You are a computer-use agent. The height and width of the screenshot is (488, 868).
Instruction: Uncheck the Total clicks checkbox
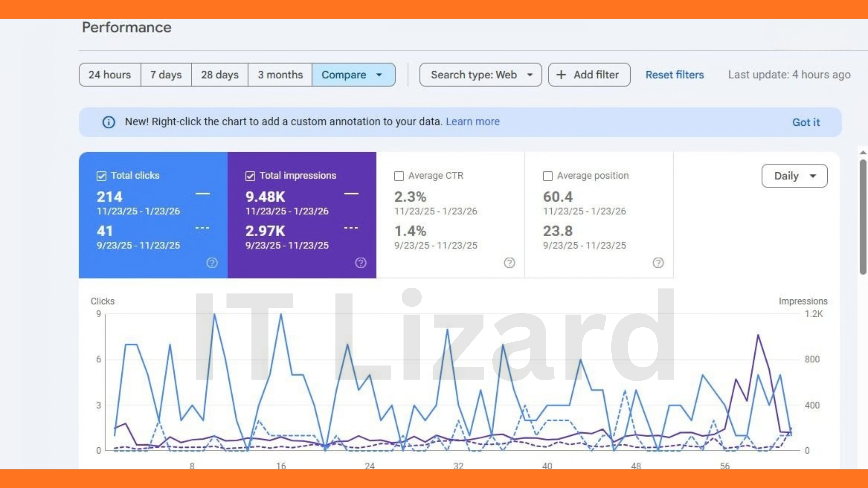[x=101, y=176]
